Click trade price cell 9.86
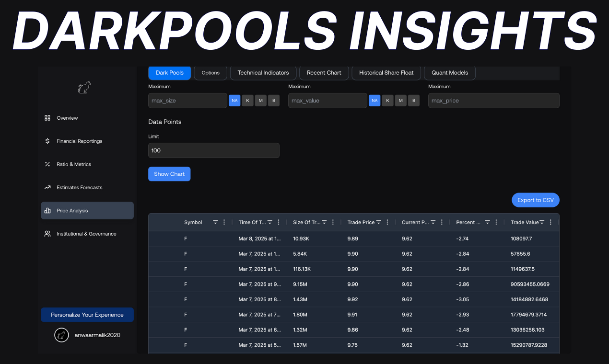This screenshot has width=609, height=364. pos(352,330)
